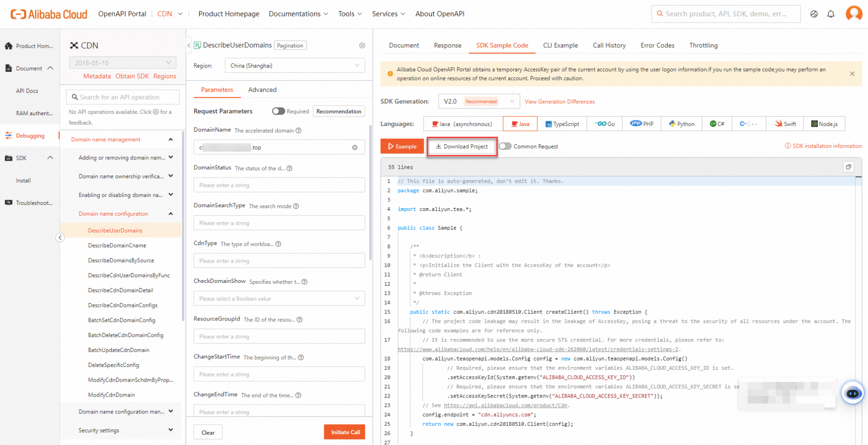Click the Clear button
Screen dimensions: 868x445
208,432
